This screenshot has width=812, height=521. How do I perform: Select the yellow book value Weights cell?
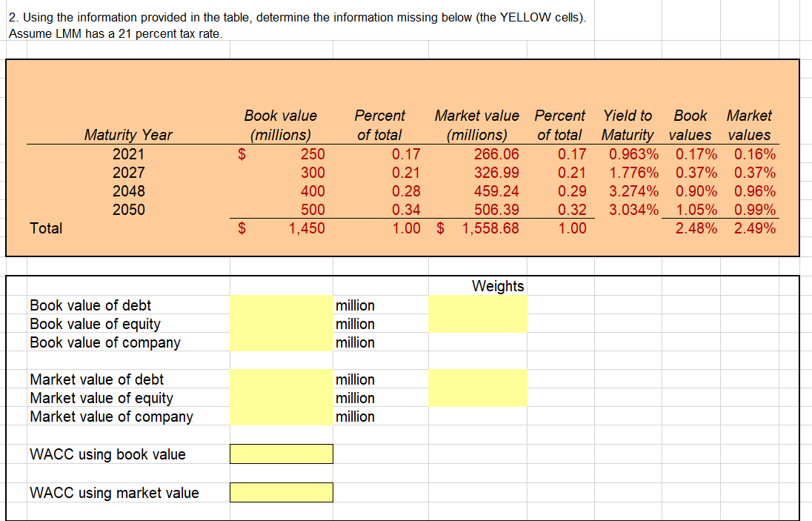point(477,314)
